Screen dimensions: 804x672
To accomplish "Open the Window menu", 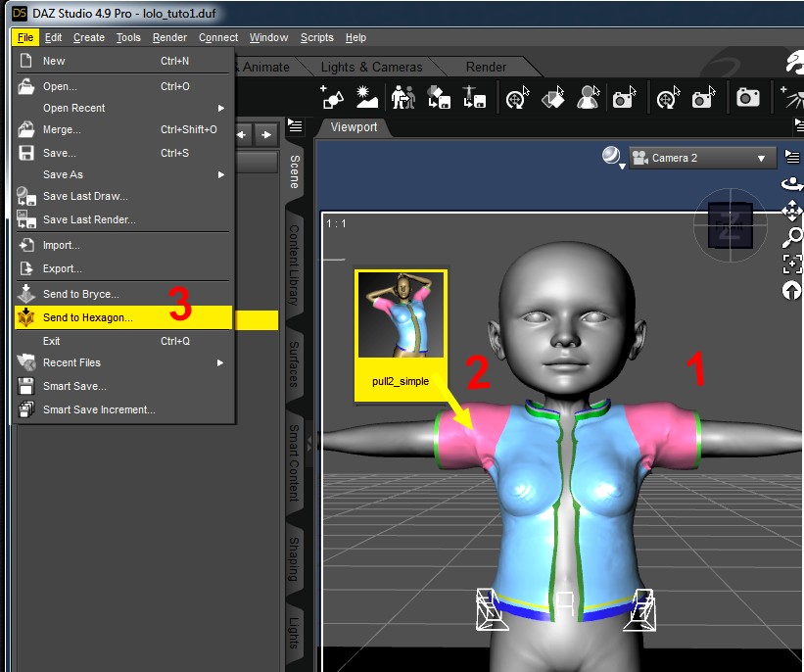I will (268, 37).
